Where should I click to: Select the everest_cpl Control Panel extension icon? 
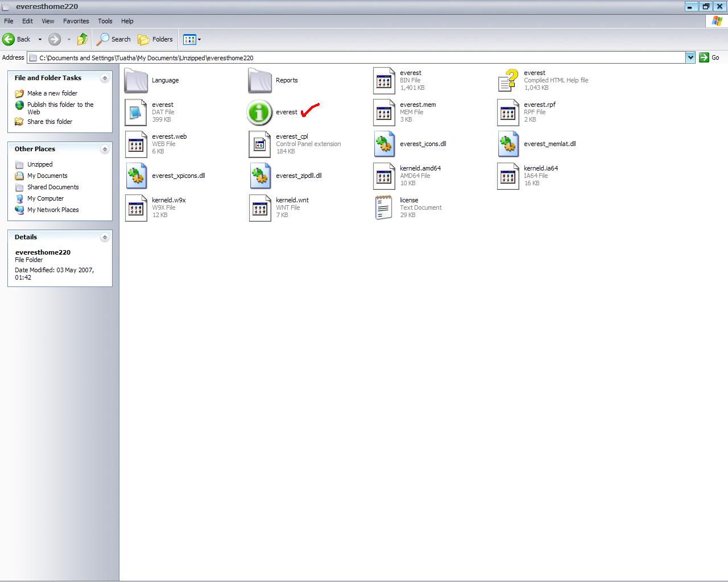click(260, 144)
